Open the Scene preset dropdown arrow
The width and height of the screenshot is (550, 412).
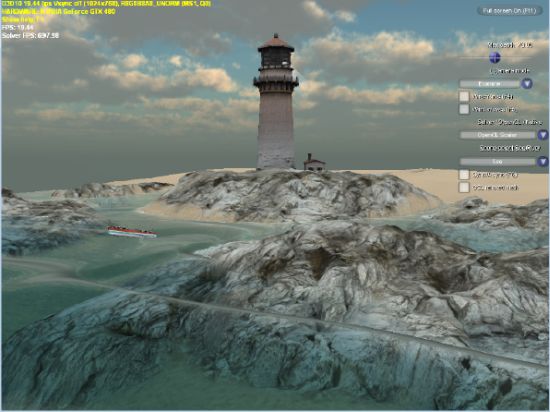coord(543,161)
